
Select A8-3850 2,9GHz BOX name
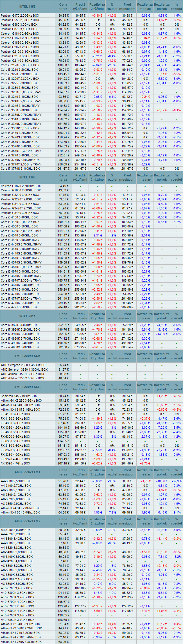16,504
